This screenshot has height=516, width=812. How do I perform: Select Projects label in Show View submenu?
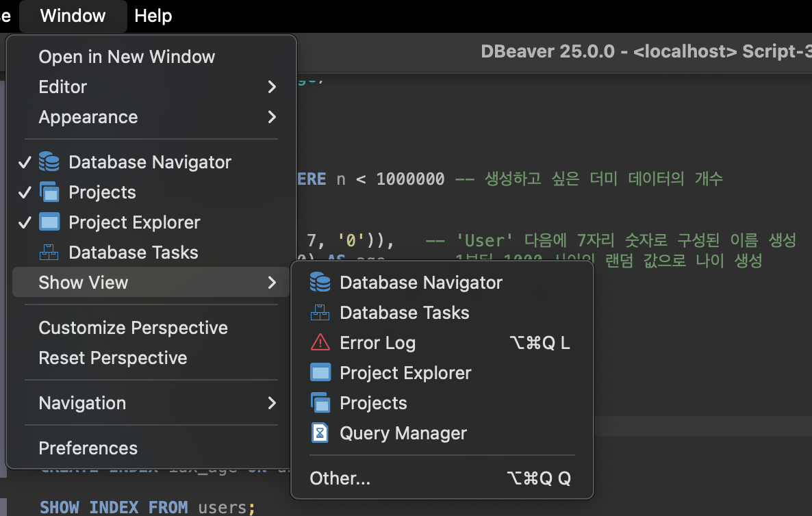[373, 402]
